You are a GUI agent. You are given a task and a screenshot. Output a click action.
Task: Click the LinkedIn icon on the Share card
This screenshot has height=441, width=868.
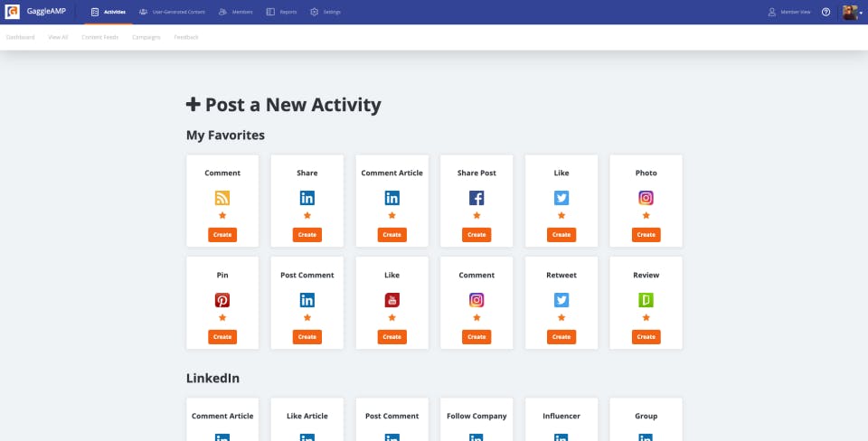click(x=307, y=198)
